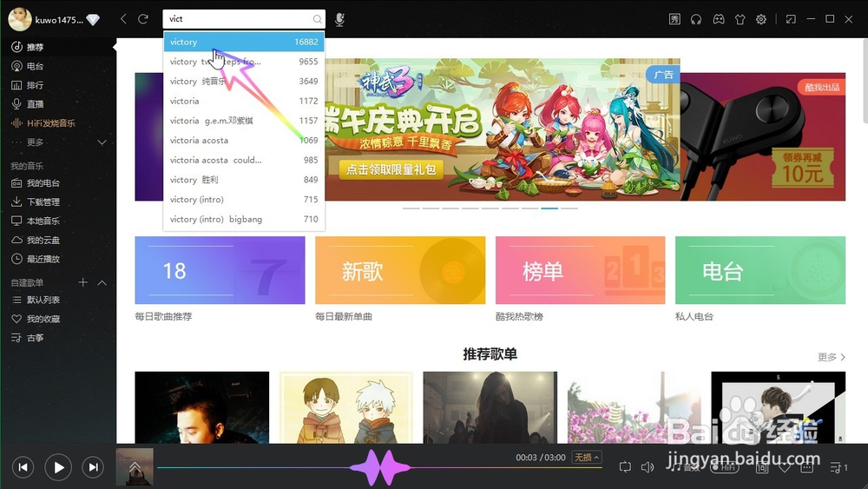This screenshot has height=489, width=868.
Task: Toggle the loop play mode icon
Action: click(625, 467)
